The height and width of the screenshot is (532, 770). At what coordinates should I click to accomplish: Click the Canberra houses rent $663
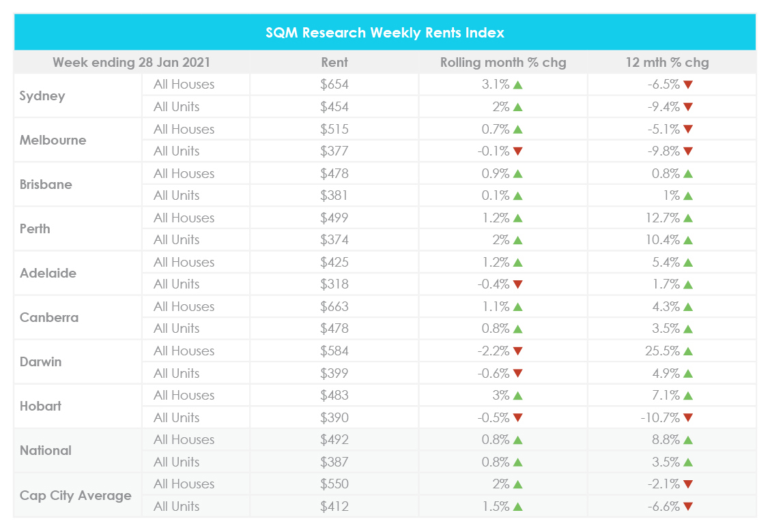334,307
